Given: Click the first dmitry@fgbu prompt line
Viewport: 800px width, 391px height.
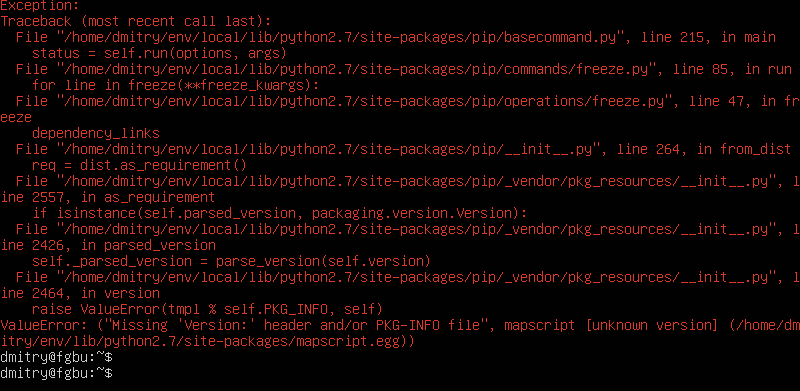Looking at the screenshot, I should tap(56, 357).
